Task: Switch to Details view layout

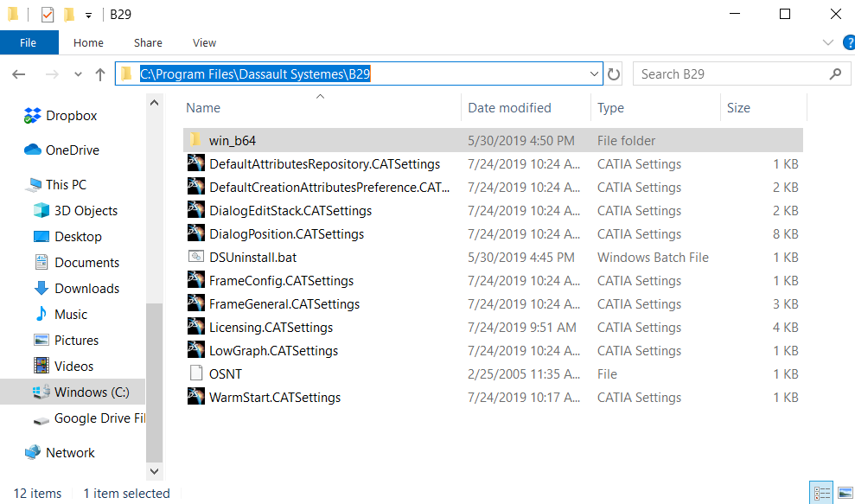Action: tap(822, 493)
